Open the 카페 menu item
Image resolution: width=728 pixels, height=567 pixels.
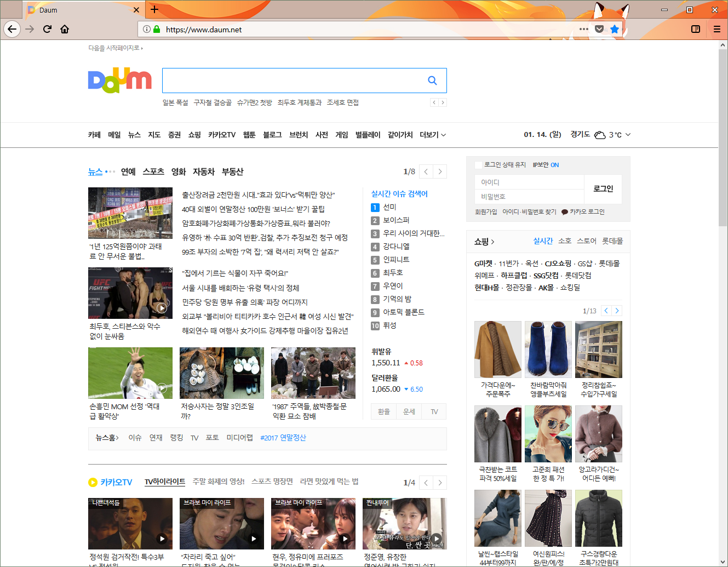[x=94, y=135]
